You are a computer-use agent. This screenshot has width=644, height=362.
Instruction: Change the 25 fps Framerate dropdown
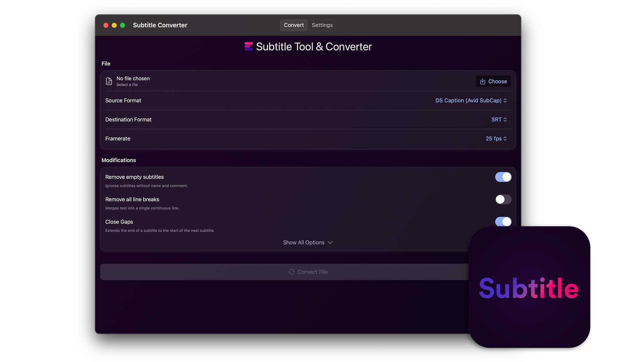[496, 139]
